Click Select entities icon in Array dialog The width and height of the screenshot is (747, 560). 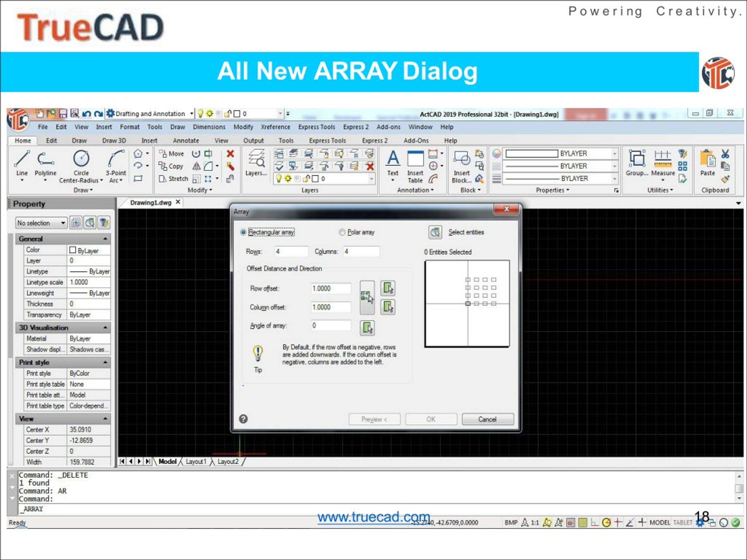435,232
